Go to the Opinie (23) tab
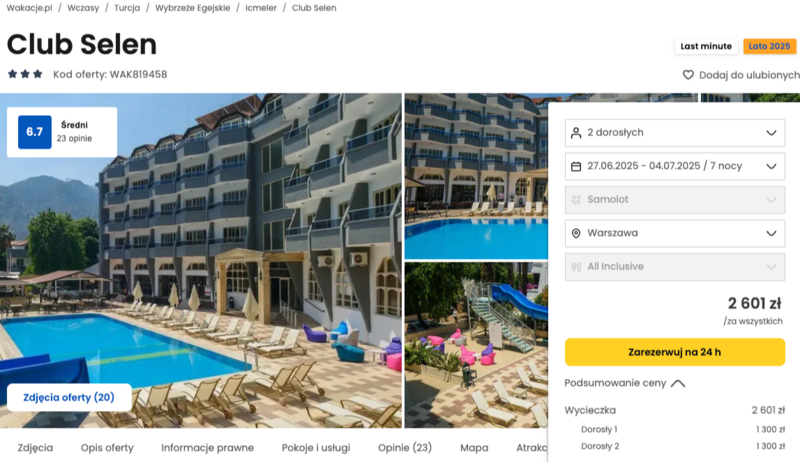The image size is (800, 462). tap(405, 448)
